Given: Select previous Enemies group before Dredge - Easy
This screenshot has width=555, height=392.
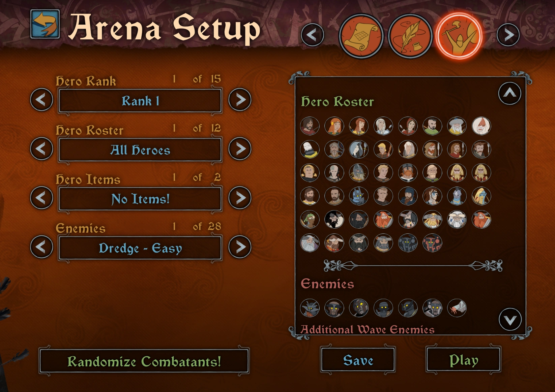Looking at the screenshot, I should point(41,247).
